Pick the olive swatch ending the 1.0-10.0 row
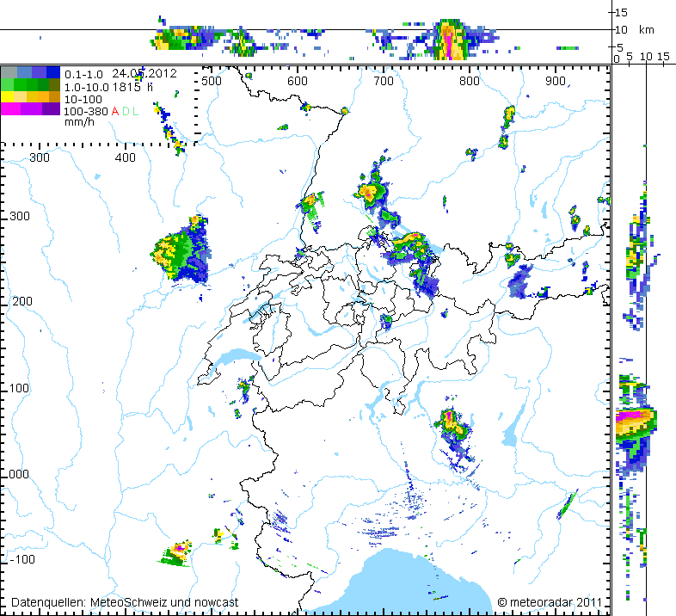The height and width of the screenshot is (616, 676). point(54,85)
